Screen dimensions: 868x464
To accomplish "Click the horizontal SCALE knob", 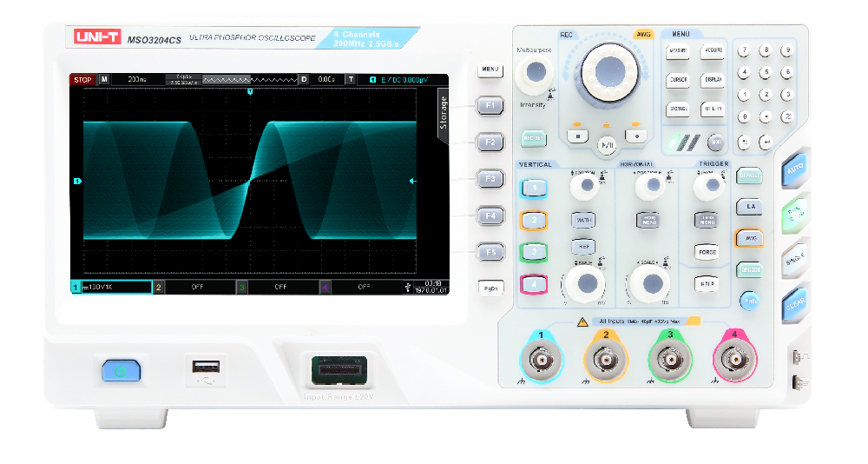I will coord(652,284).
